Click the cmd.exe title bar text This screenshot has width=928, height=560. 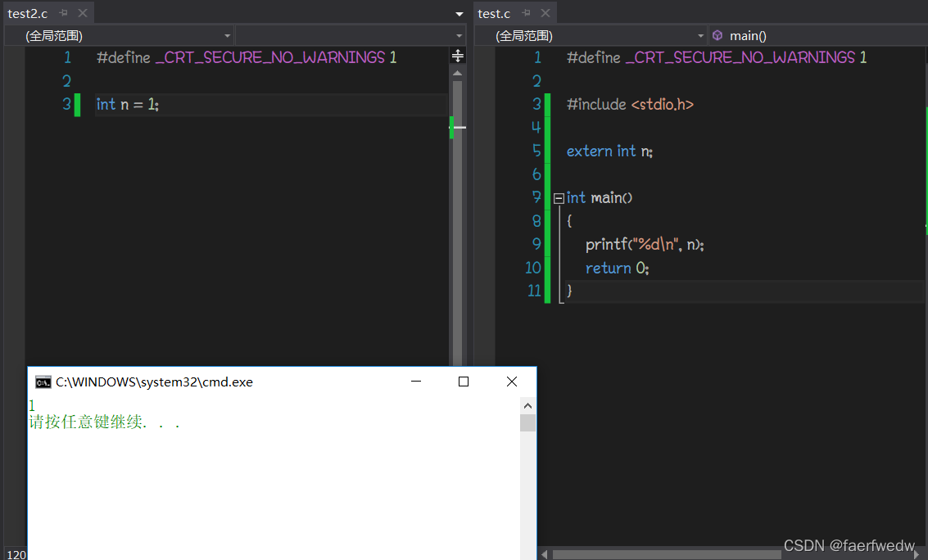154,382
